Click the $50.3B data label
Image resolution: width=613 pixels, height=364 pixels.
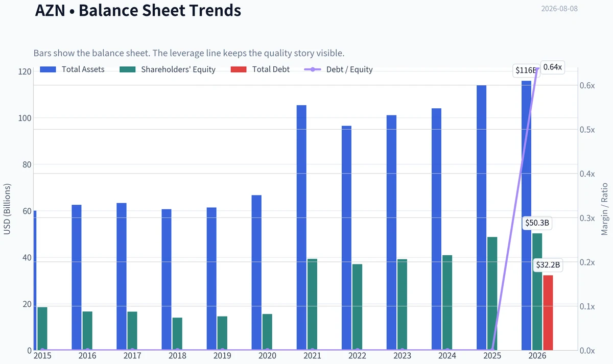(x=538, y=223)
